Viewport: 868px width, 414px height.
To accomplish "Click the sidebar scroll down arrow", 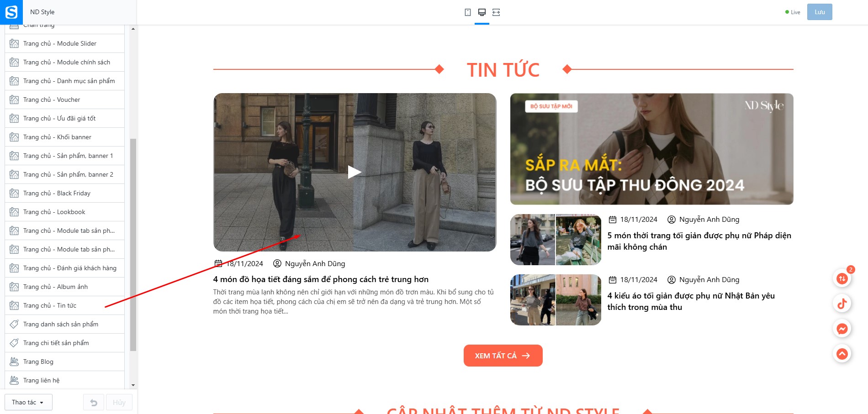I will [x=133, y=386].
